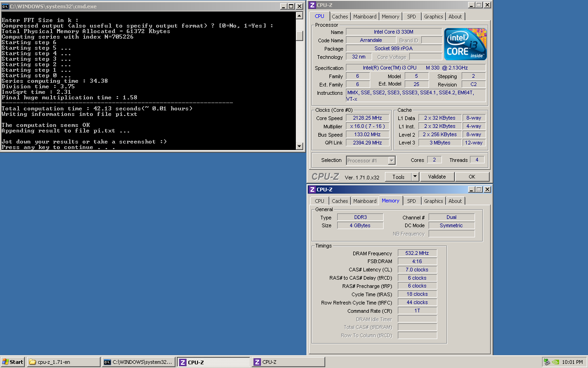The height and width of the screenshot is (368, 588).
Task: Click the Level 3 cache value 3 MBytes
Action: click(x=440, y=143)
